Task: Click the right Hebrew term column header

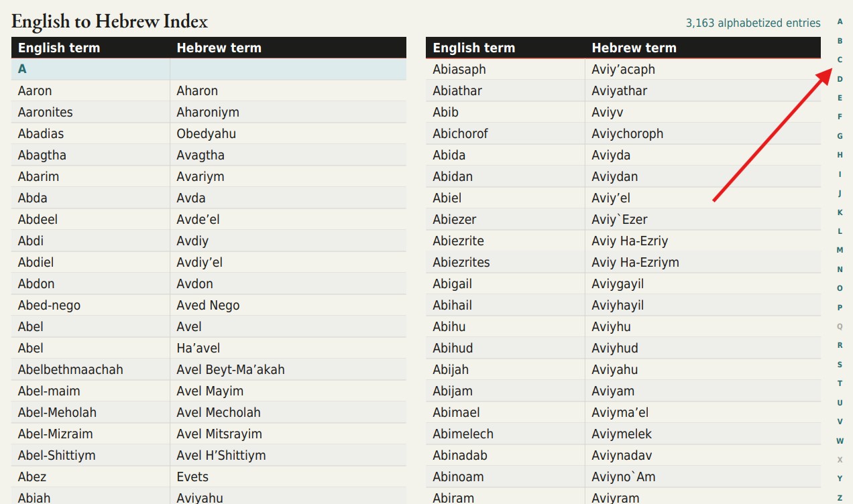Action: pos(634,48)
